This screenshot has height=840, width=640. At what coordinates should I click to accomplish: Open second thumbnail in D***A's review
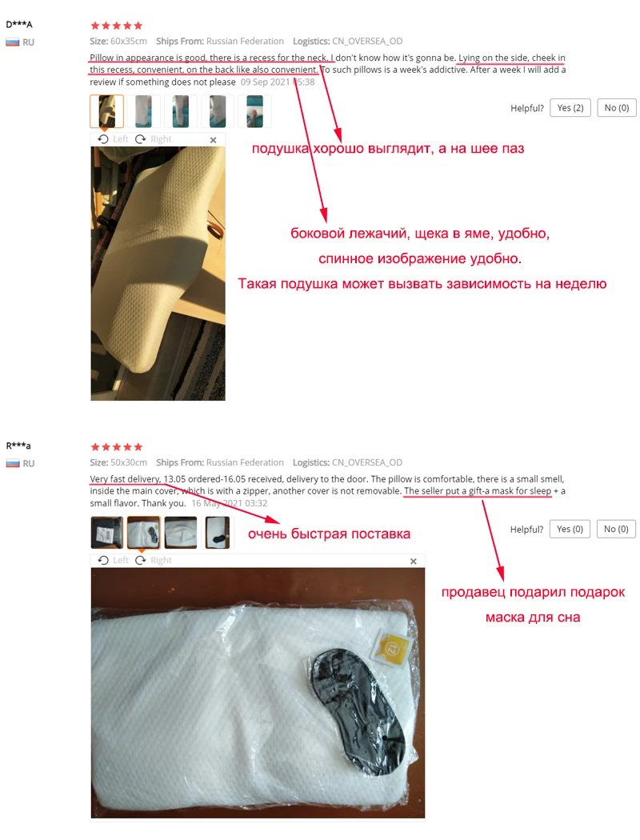(143, 111)
